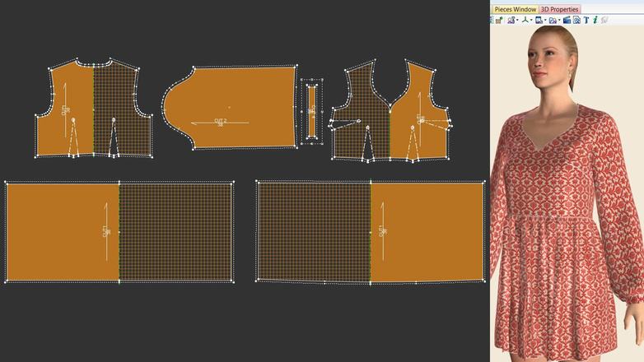
Task: Click the green info icon
Action: click(595, 20)
